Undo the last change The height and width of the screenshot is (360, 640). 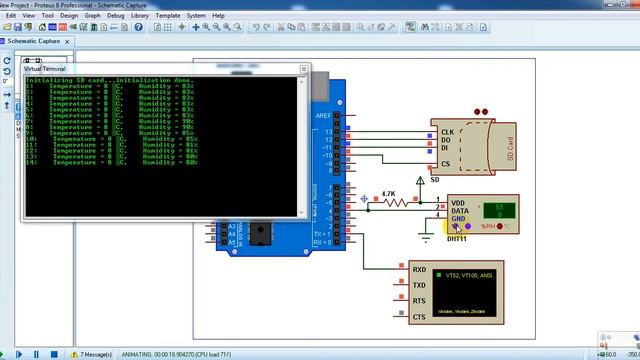coord(256,27)
